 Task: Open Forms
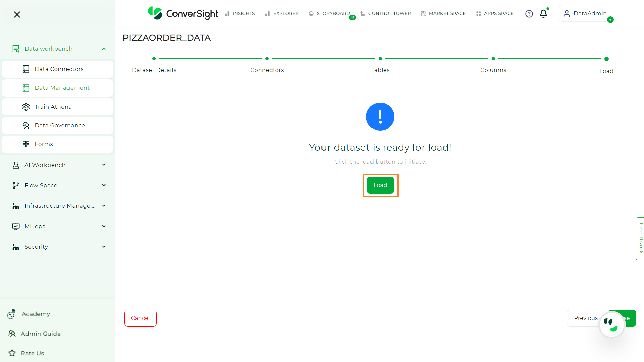(57, 144)
